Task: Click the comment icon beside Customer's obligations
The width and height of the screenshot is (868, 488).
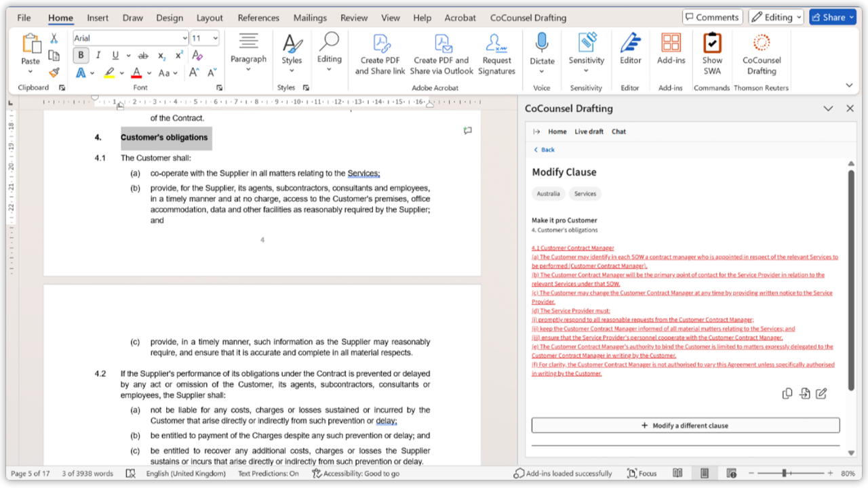Action: pyautogui.click(x=467, y=131)
